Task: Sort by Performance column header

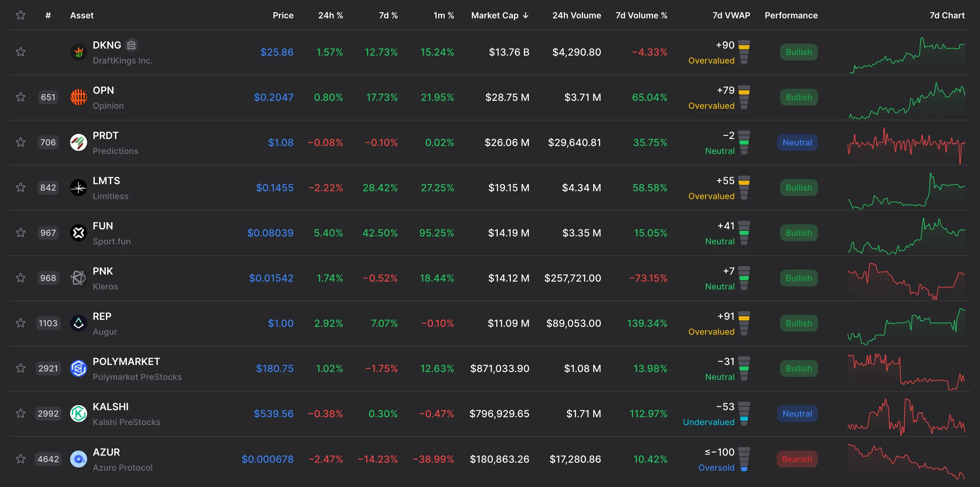Action: (791, 15)
